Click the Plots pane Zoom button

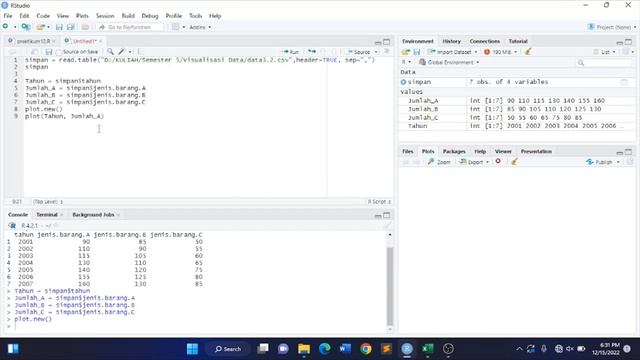(x=439, y=162)
